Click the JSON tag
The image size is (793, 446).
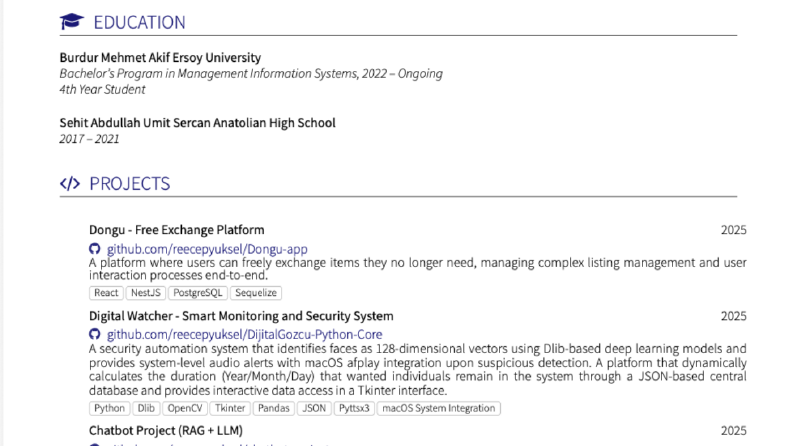coord(314,408)
